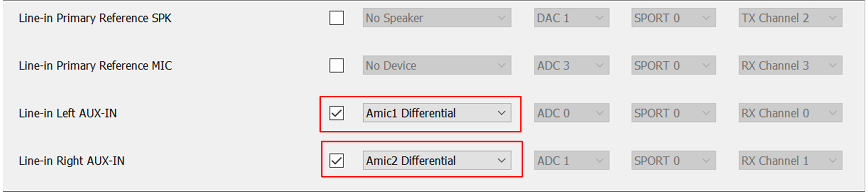Expand the ADC 1 dropdown
Screen dimensions: 868x192
(571, 161)
